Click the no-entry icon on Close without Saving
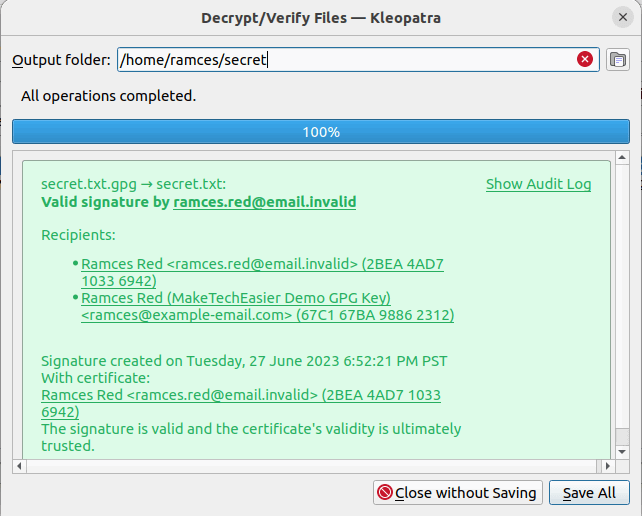The image size is (642, 516). [x=384, y=493]
